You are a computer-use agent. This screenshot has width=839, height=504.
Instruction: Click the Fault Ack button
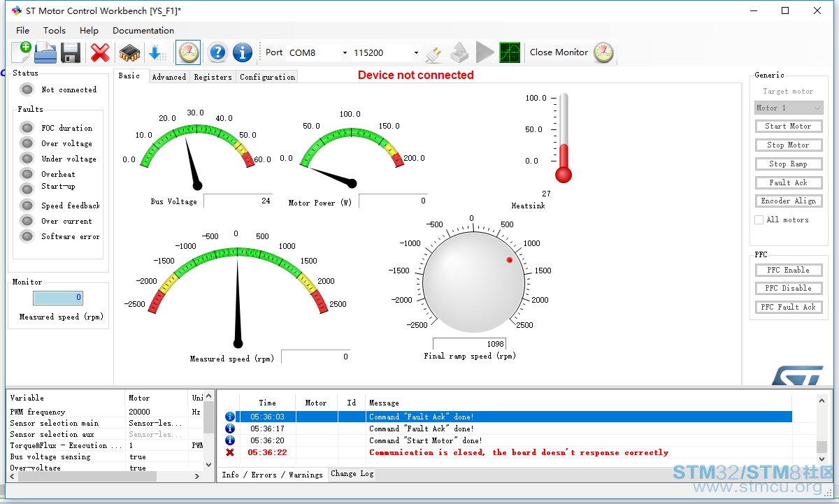click(x=789, y=182)
